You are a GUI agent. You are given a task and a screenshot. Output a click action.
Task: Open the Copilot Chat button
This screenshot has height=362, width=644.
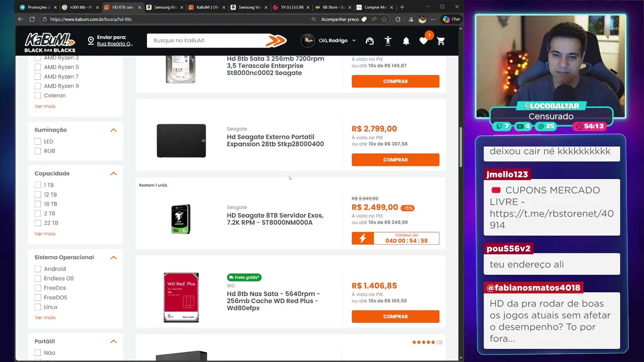click(x=451, y=19)
